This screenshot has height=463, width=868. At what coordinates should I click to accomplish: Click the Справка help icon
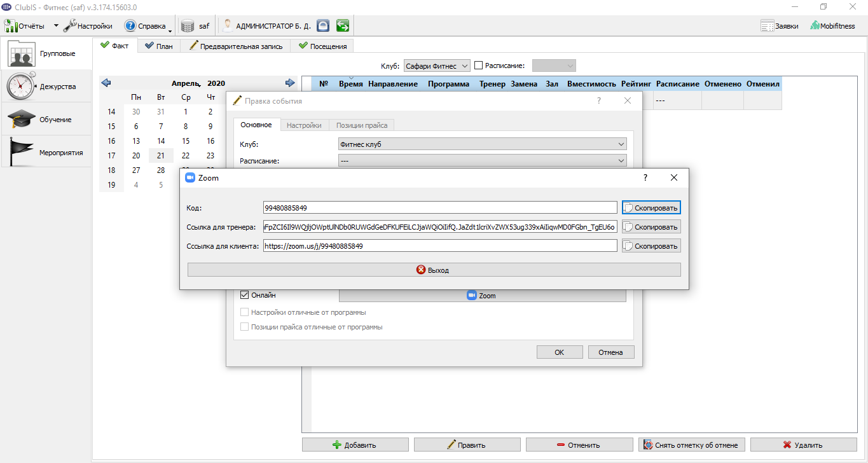point(130,26)
